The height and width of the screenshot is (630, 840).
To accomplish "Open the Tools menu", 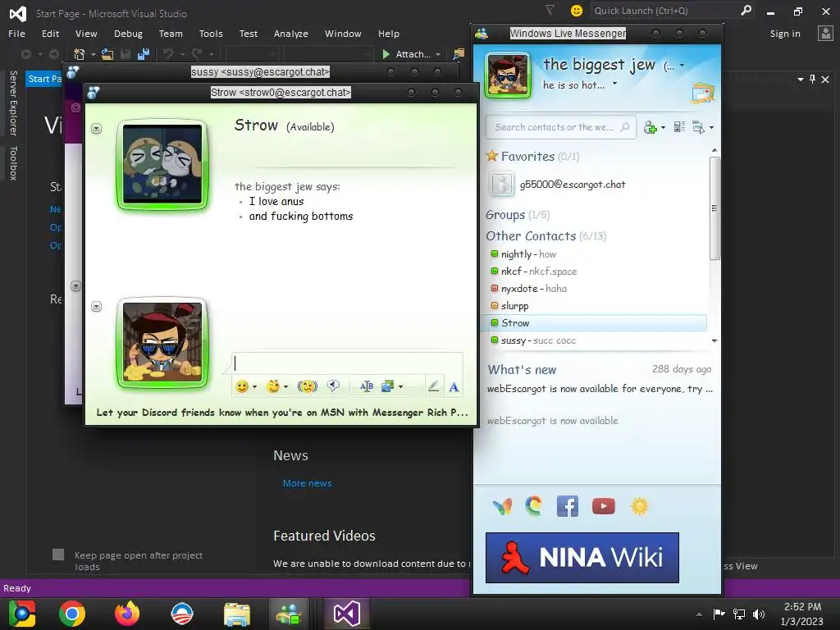I will pyautogui.click(x=211, y=34).
